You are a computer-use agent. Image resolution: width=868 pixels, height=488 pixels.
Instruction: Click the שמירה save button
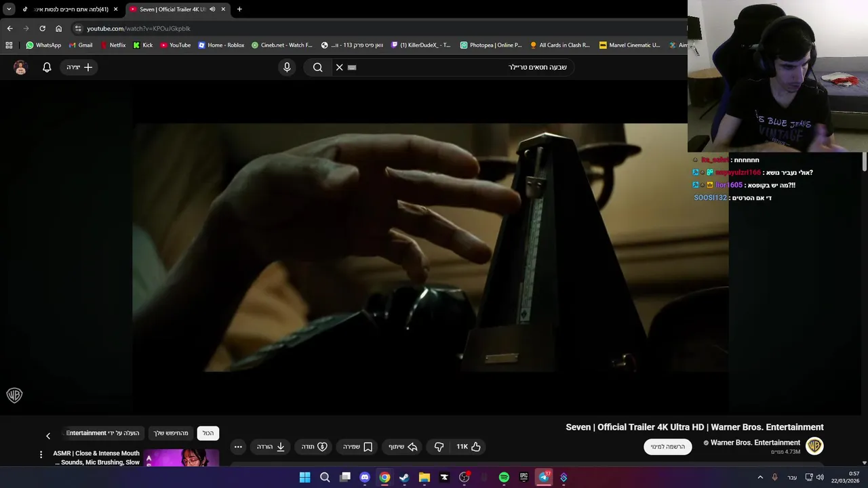click(357, 447)
